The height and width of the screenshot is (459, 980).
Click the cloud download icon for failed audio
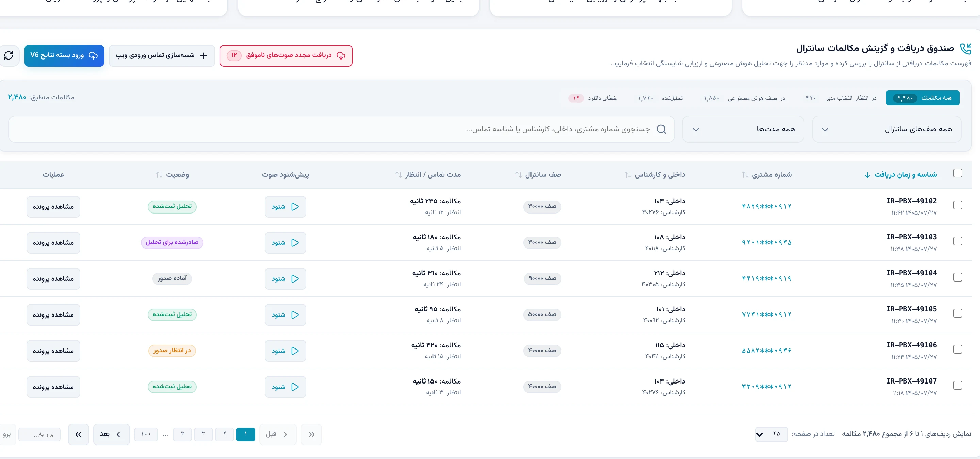[341, 56]
